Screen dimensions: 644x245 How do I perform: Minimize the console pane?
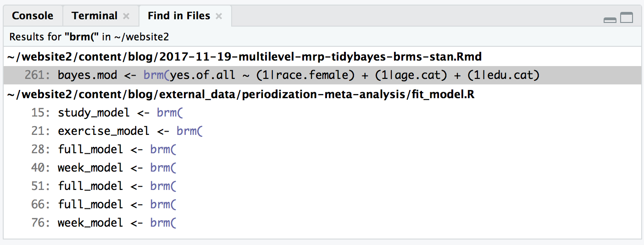tap(610, 19)
